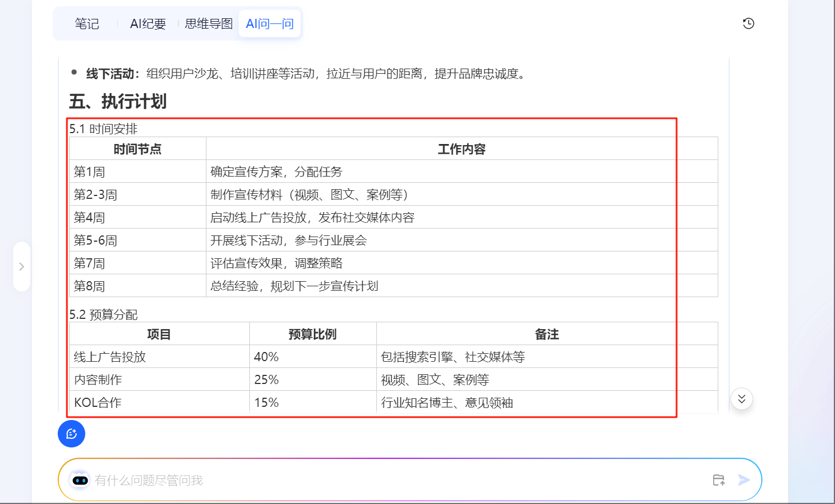Click the folder upload icon
The width and height of the screenshot is (835, 504).
(719, 480)
